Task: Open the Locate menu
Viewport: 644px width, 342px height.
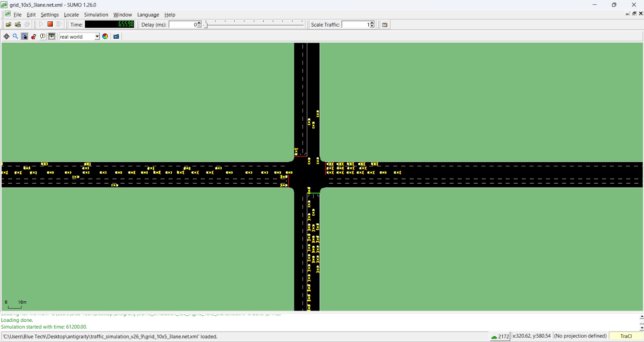Action: (71, 14)
